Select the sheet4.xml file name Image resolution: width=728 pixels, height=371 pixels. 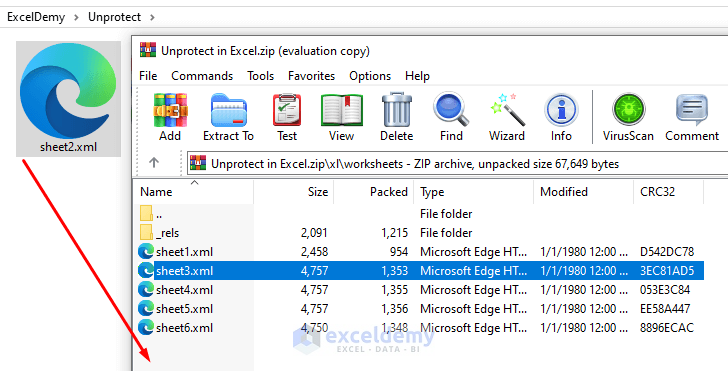click(185, 290)
